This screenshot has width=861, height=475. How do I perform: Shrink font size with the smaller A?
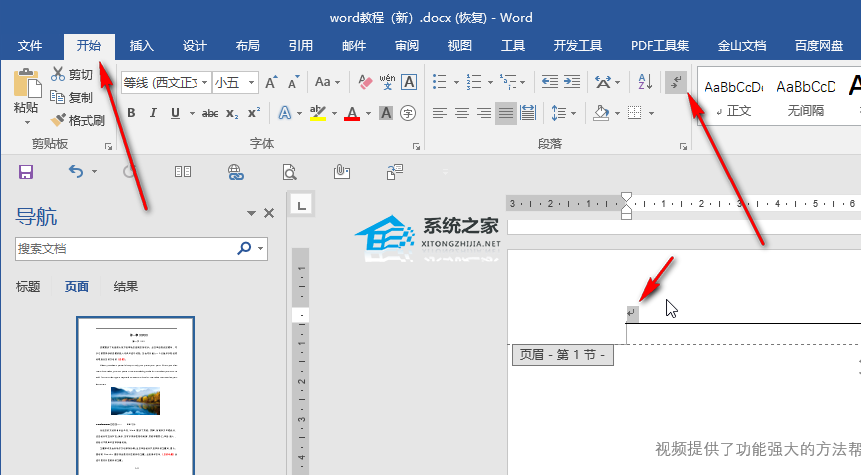click(293, 82)
